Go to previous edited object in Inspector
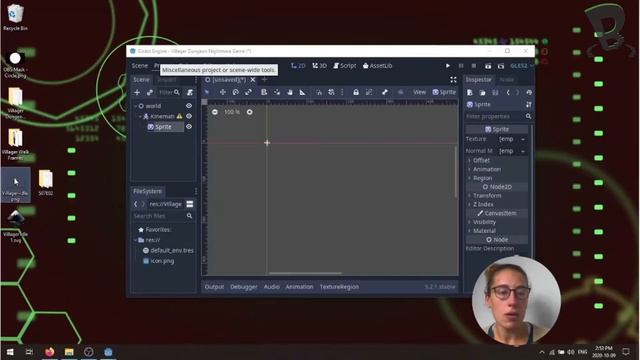Image resolution: width=640 pixels, height=360 pixels. click(x=508, y=93)
